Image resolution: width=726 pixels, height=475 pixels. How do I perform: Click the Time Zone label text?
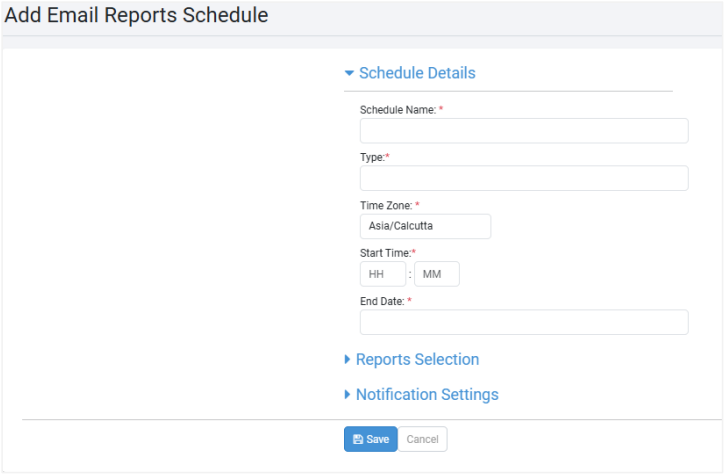tap(386, 206)
